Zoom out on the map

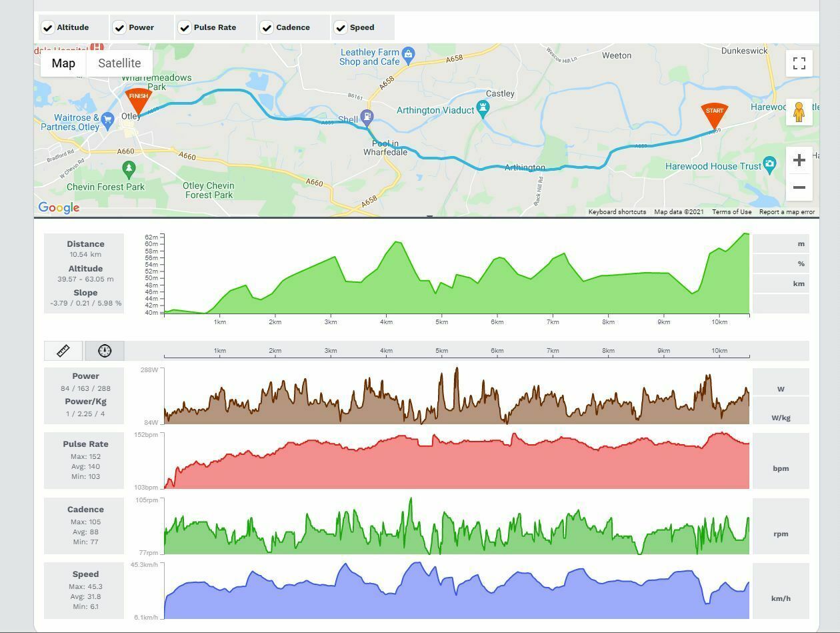coord(799,187)
